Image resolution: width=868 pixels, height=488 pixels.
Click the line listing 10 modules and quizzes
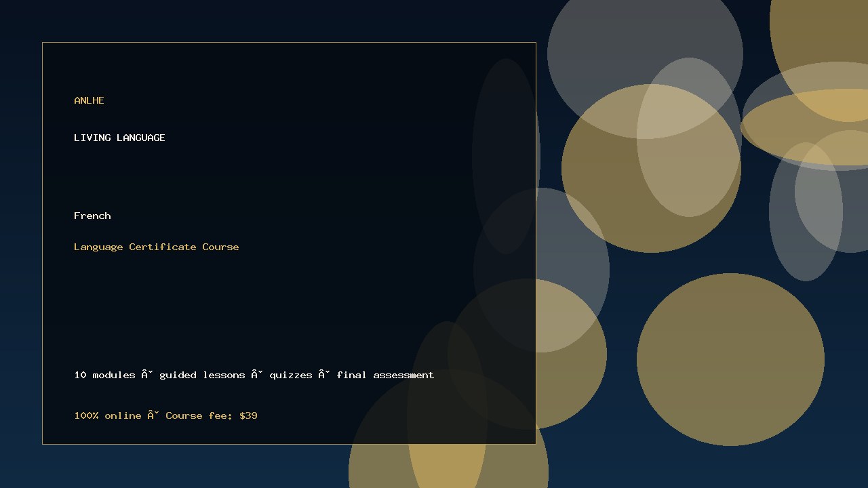pyautogui.click(x=254, y=375)
